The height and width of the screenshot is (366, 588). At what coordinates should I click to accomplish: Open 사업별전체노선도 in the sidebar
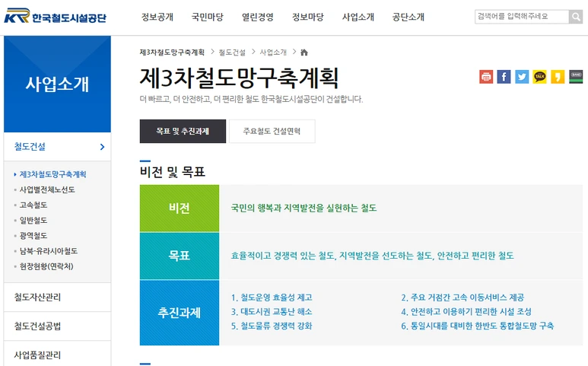[x=47, y=189]
